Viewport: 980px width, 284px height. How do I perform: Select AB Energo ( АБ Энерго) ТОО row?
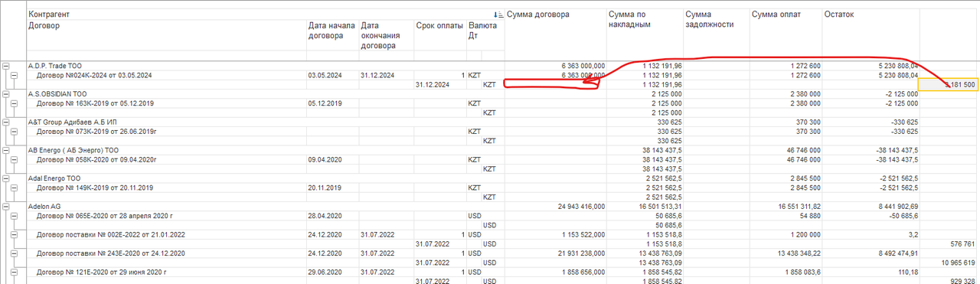point(73,150)
